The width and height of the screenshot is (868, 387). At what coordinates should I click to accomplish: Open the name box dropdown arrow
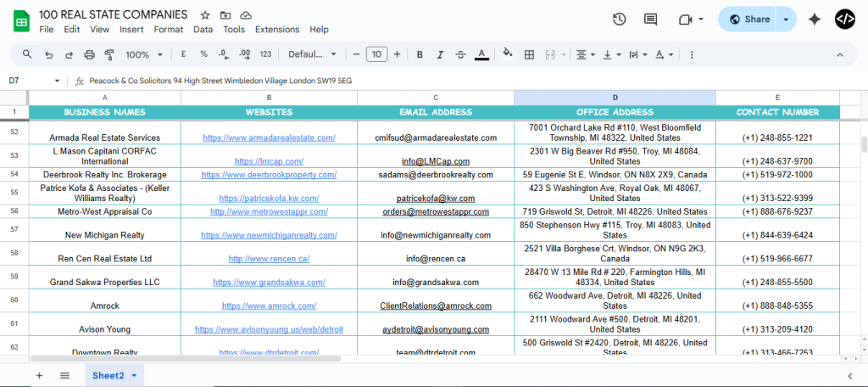57,81
